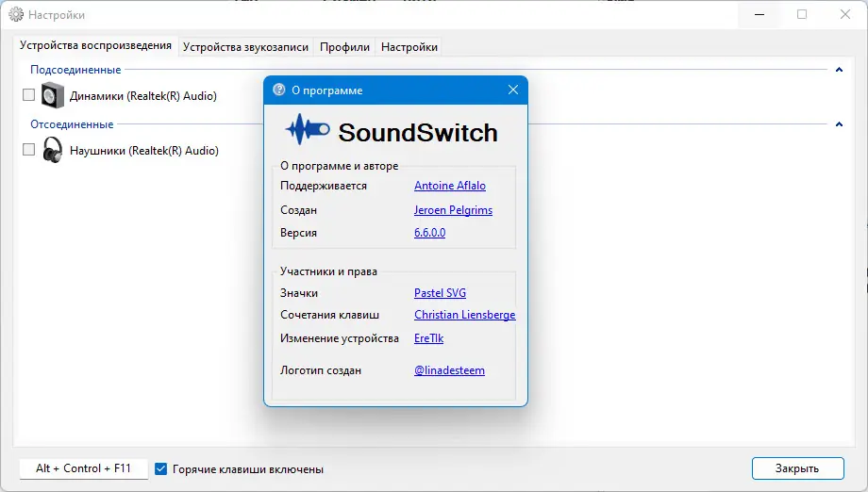
Task: Open the Pastel SVG link
Action: (440, 293)
